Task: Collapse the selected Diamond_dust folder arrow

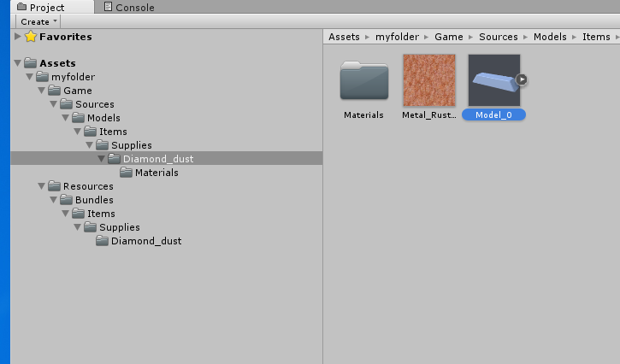Action: [x=101, y=159]
